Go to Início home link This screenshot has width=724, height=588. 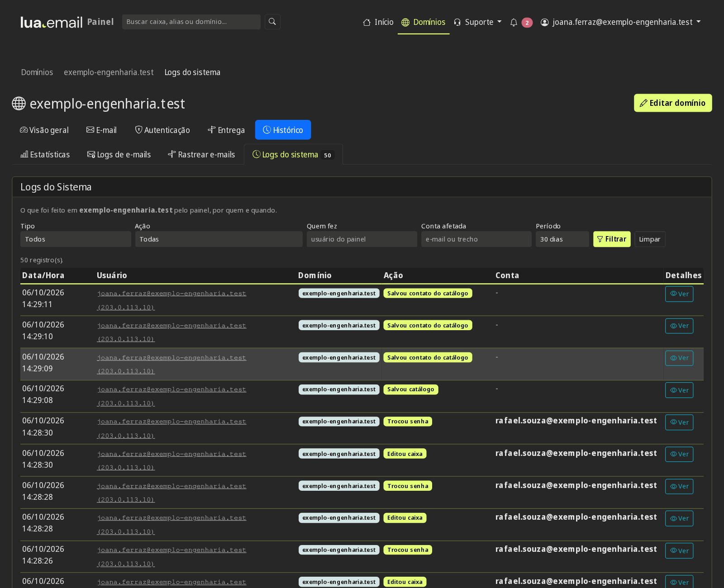pos(378,22)
